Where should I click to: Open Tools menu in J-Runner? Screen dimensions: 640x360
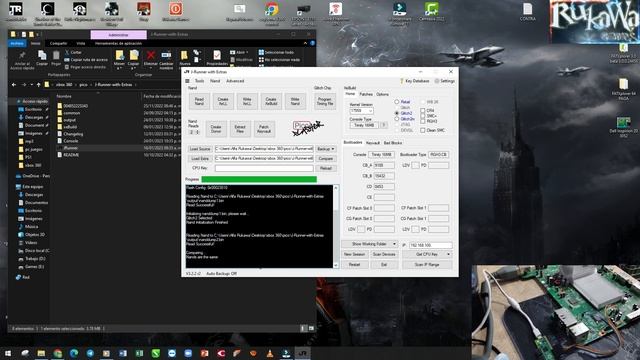(199, 81)
